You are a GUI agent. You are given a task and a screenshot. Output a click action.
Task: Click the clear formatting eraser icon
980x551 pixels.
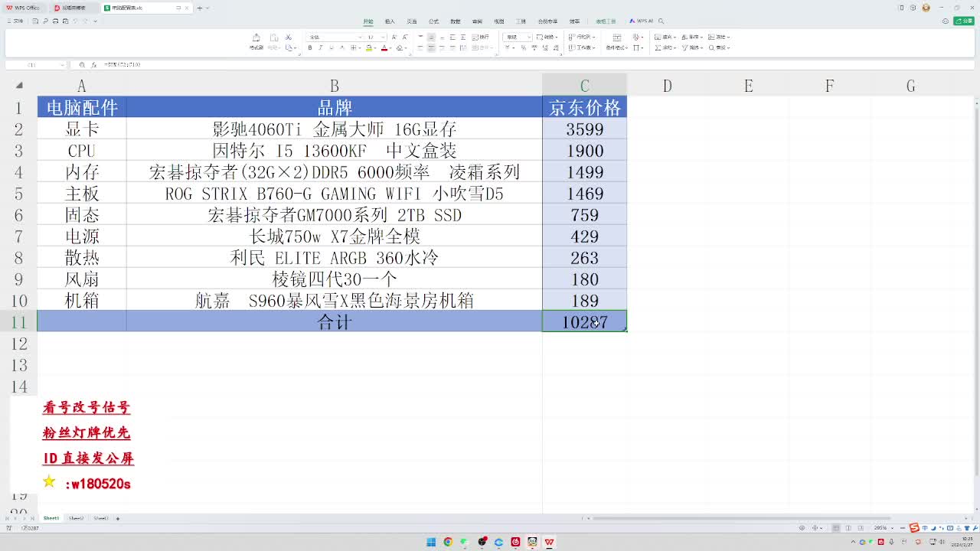click(x=400, y=47)
